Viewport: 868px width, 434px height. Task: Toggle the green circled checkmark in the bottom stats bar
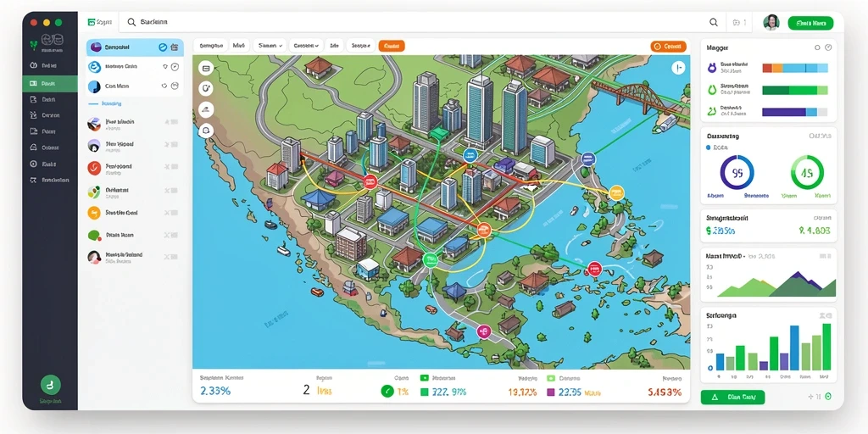click(387, 392)
